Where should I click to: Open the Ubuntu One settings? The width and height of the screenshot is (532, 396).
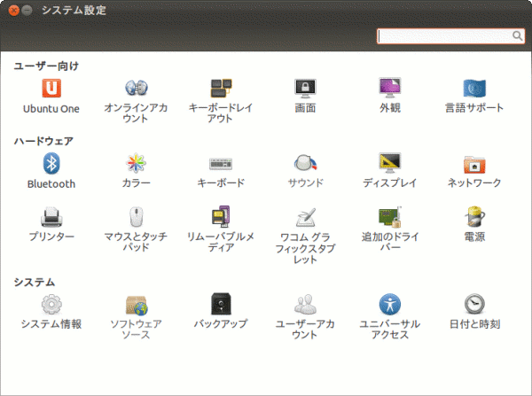[51, 89]
